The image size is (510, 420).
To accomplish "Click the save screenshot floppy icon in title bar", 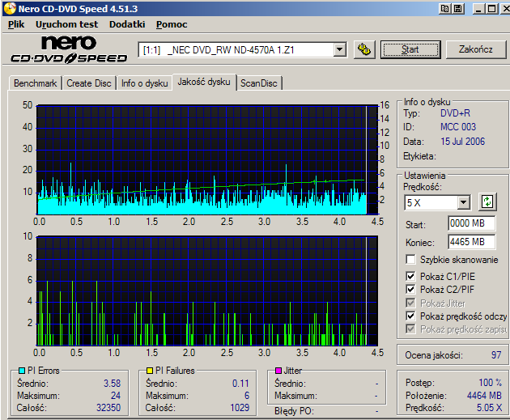I will pyautogui.click(x=458, y=8).
